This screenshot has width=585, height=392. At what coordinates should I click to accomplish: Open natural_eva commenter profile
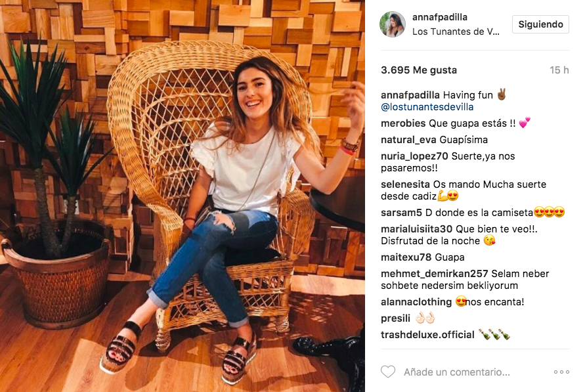tap(408, 140)
